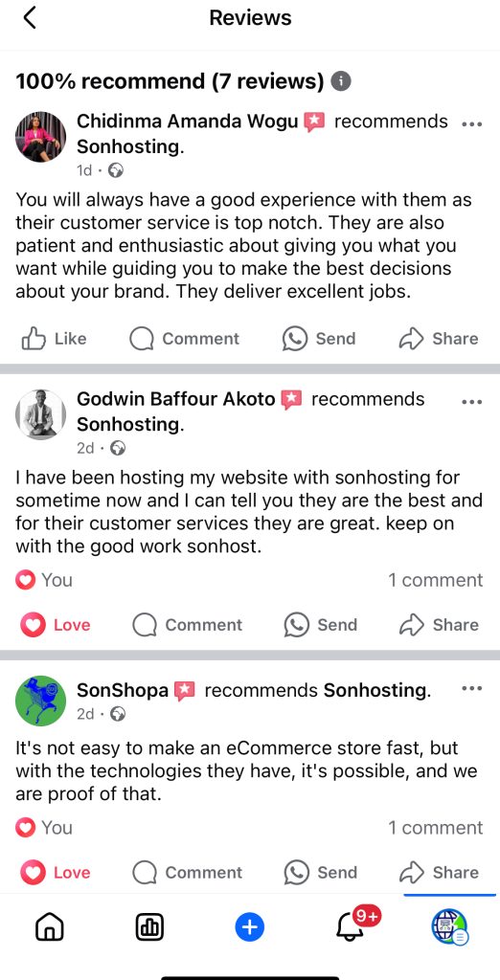Open the Home tab in bottom bar

click(x=50, y=927)
